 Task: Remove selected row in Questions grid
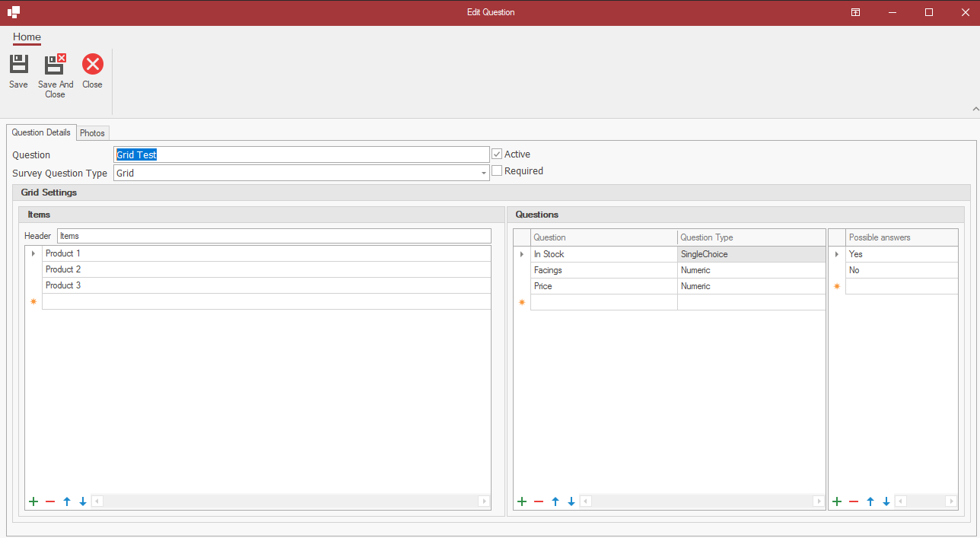[x=539, y=501]
